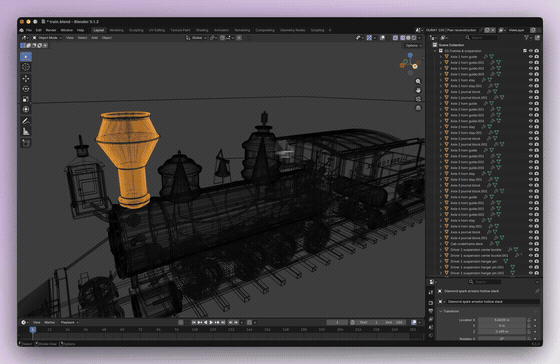Disable render for Axle 1 horn stay
This screenshot has width=560, height=364.
tap(536, 80)
